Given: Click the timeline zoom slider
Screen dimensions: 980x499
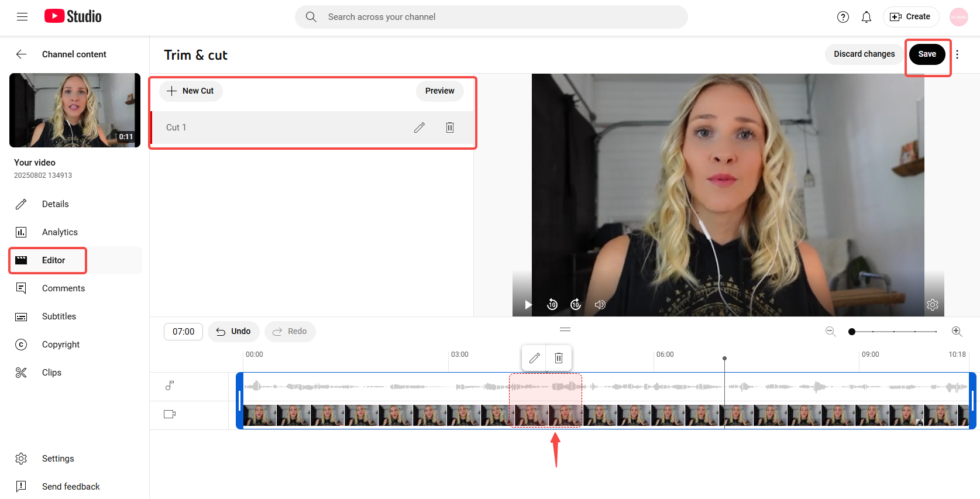Looking at the screenshot, I should [893, 332].
